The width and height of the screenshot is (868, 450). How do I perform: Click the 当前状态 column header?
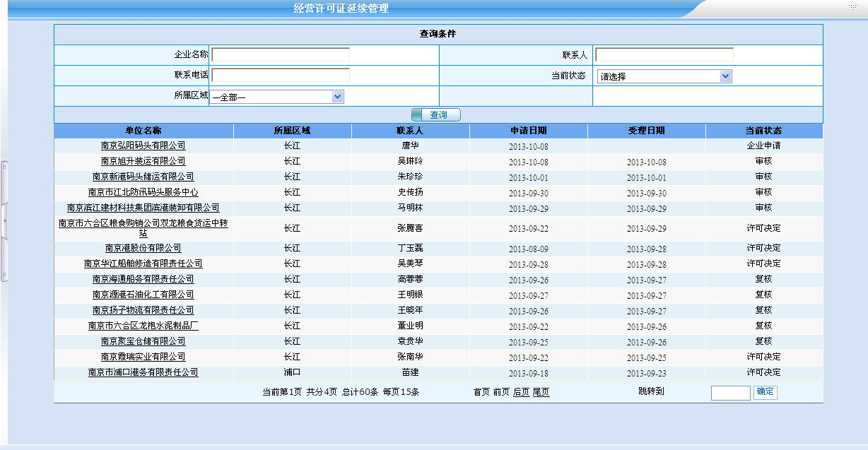tap(763, 131)
